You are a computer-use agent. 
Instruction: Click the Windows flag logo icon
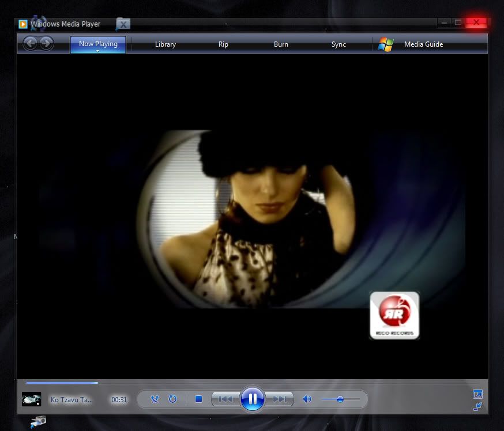click(x=386, y=44)
